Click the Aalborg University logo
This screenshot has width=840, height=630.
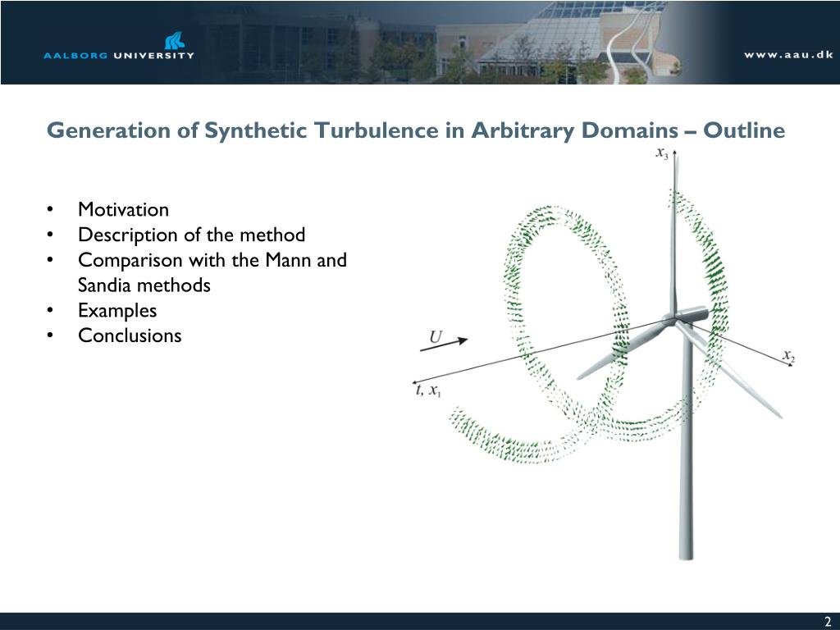(119, 46)
